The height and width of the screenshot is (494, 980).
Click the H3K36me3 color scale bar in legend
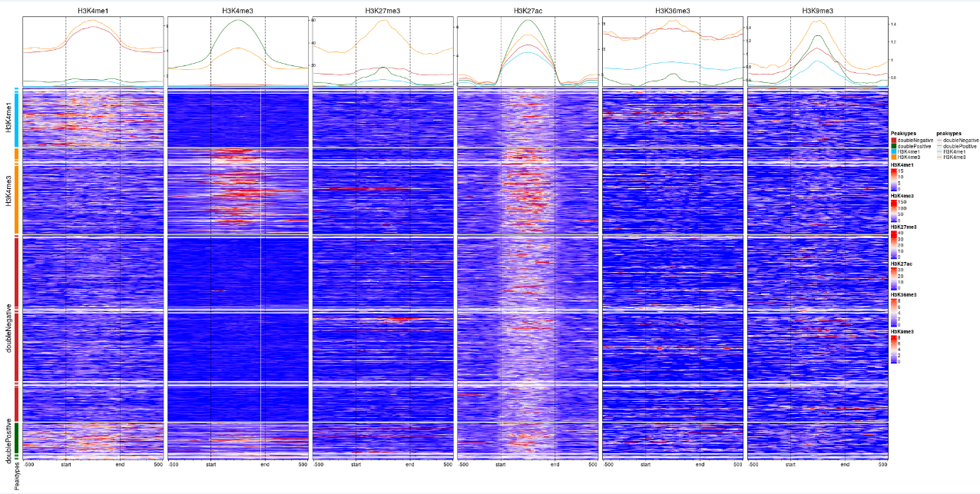tap(893, 313)
